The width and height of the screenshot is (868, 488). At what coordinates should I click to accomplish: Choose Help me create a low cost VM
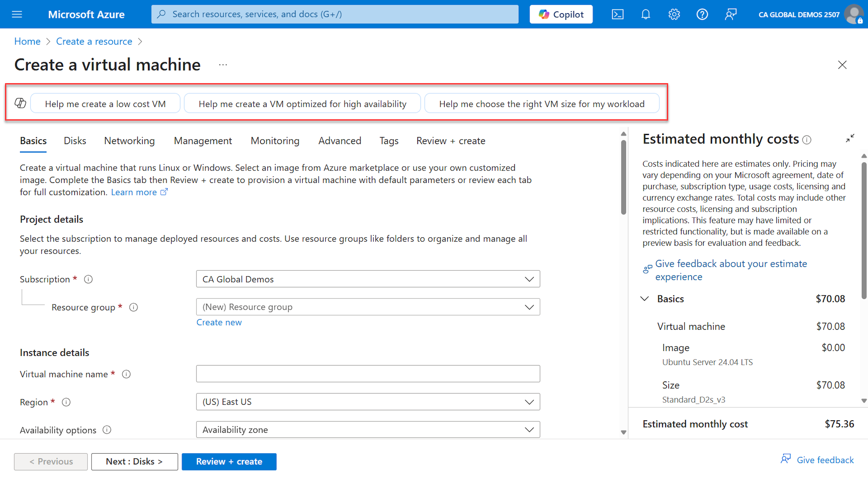pos(105,103)
